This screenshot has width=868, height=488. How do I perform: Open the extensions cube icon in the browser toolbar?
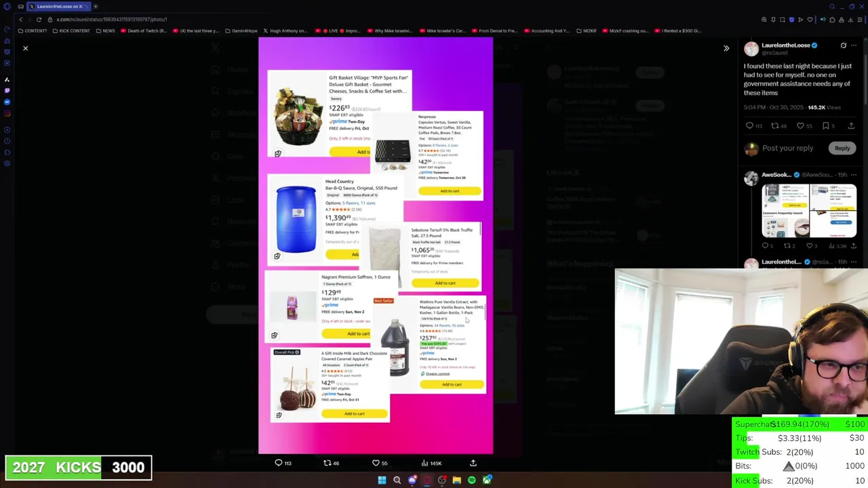tap(832, 20)
